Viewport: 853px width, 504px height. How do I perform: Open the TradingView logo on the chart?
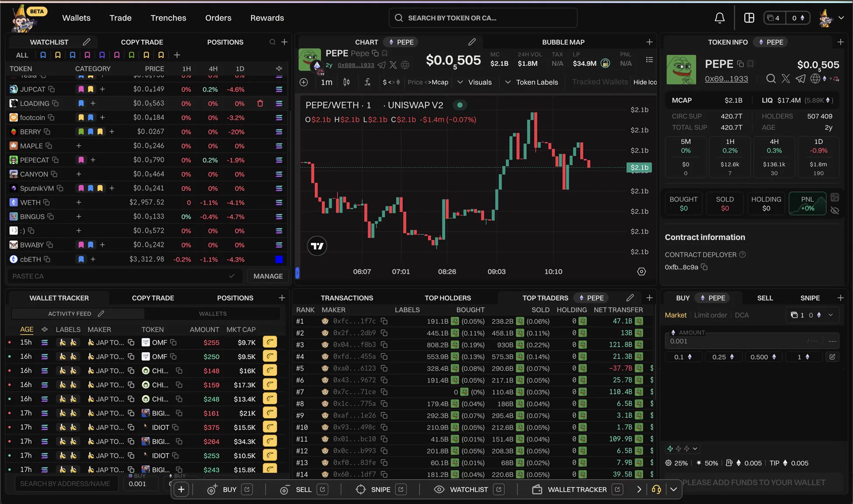click(x=317, y=246)
